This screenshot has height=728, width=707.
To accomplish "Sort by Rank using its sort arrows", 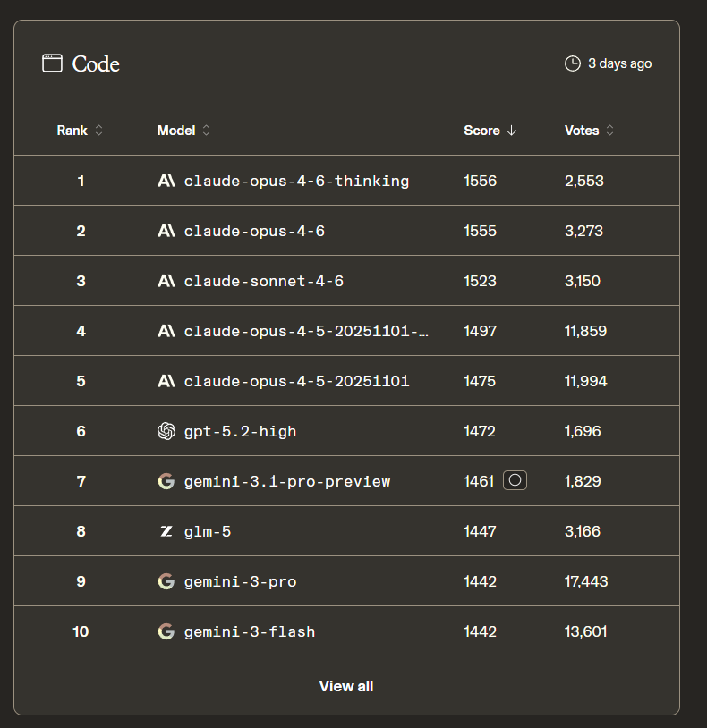I will [x=98, y=130].
